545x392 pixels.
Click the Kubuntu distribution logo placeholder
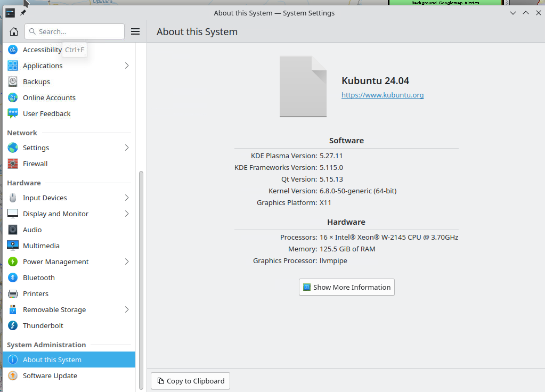tap(303, 86)
